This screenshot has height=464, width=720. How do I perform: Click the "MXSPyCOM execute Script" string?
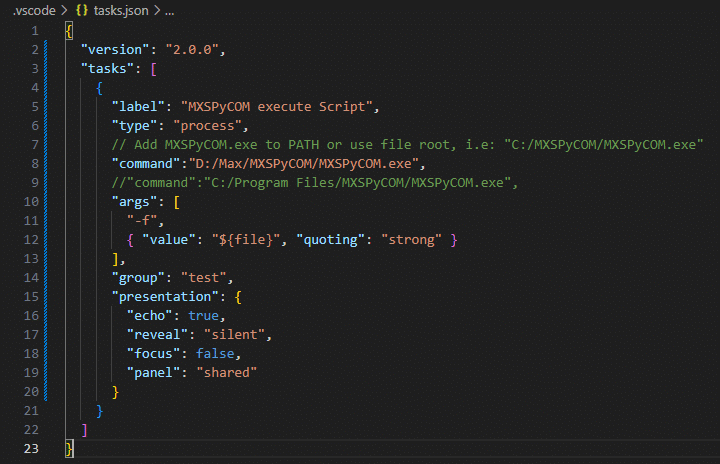276,107
